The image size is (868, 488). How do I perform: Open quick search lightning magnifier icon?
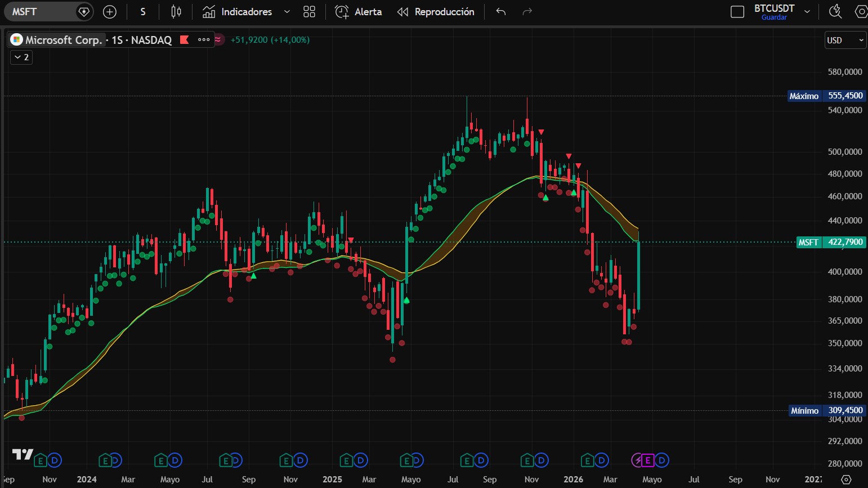point(835,12)
